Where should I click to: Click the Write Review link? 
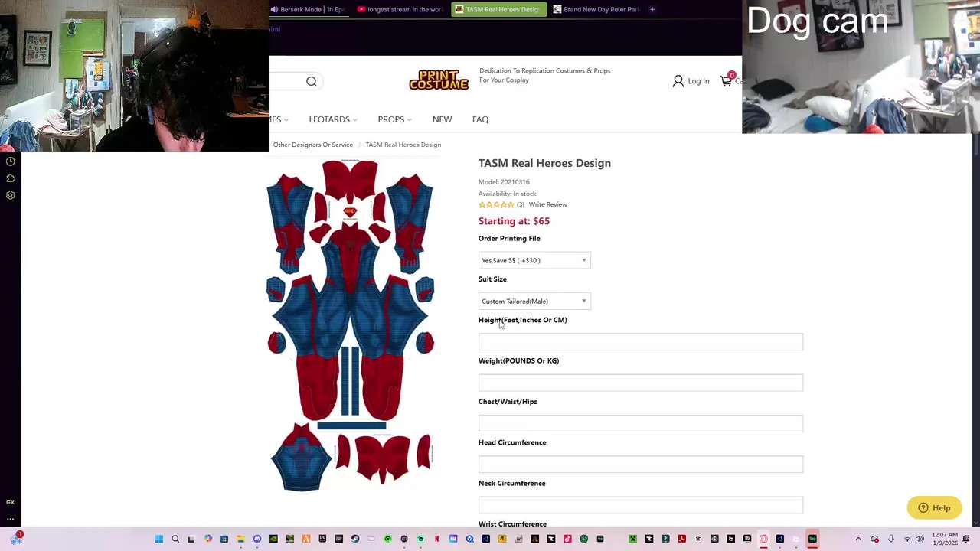tap(548, 204)
